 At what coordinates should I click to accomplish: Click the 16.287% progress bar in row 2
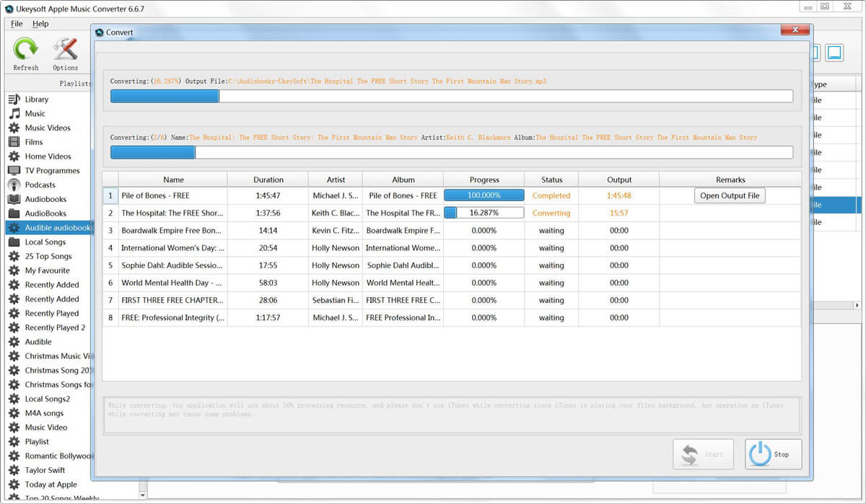[484, 213]
